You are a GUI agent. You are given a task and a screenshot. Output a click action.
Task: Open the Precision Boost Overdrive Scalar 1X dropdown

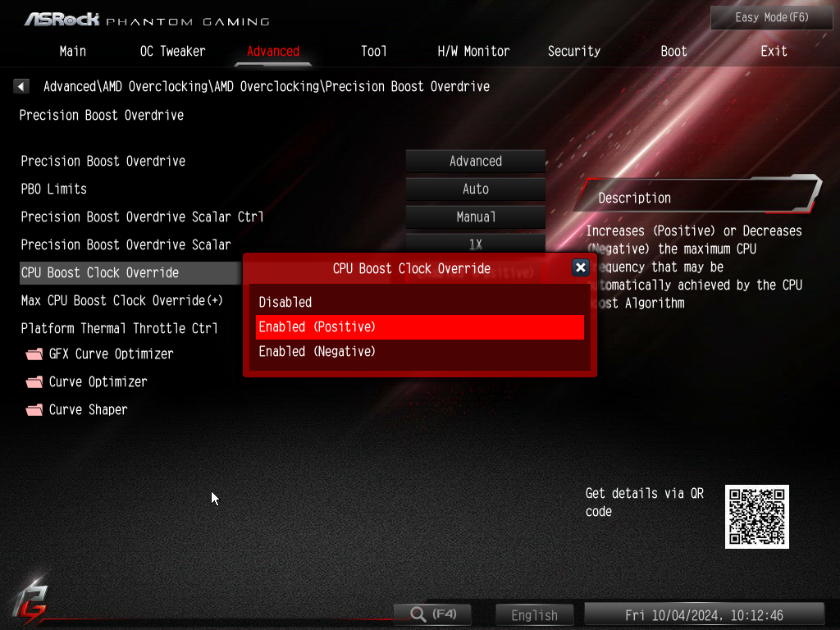(475, 244)
